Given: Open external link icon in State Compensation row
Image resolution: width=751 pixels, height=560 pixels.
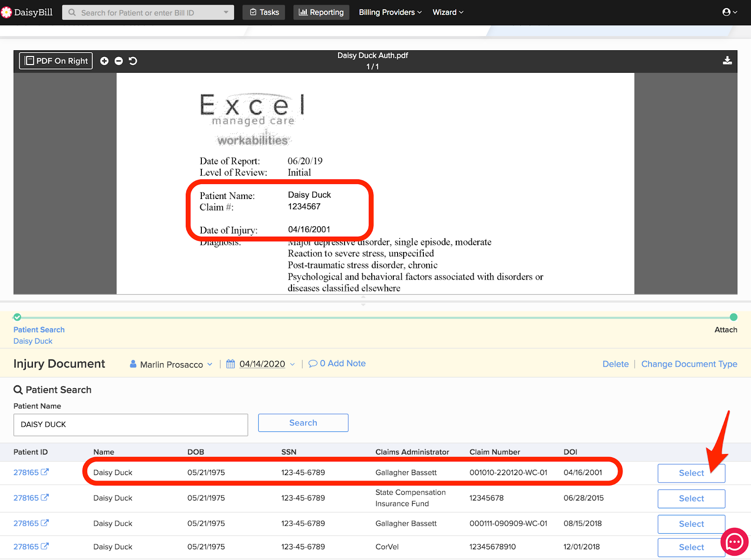Looking at the screenshot, I should point(45,498).
